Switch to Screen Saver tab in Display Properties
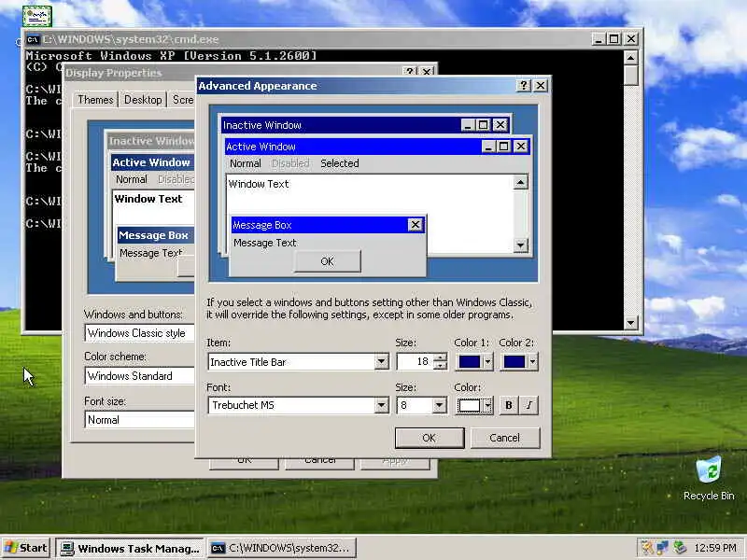This screenshot has width=747, height=560. tap(182, 100)
